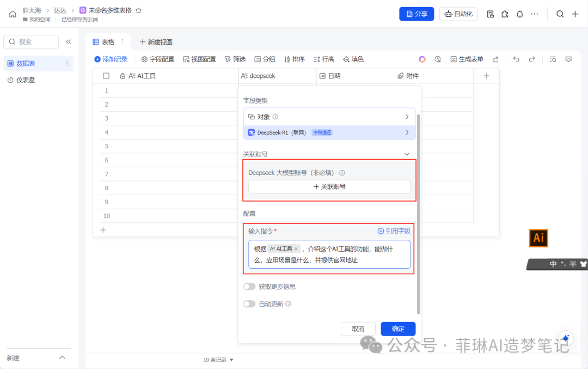
Task: Check the select-all checkbox in table header
Action: (106, 76)
